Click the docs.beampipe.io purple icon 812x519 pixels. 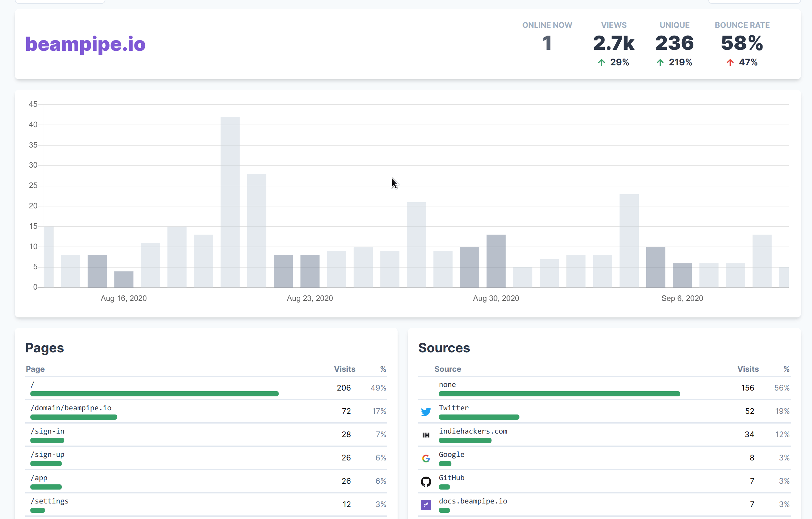pyautogui.click(x=426, y=505)
